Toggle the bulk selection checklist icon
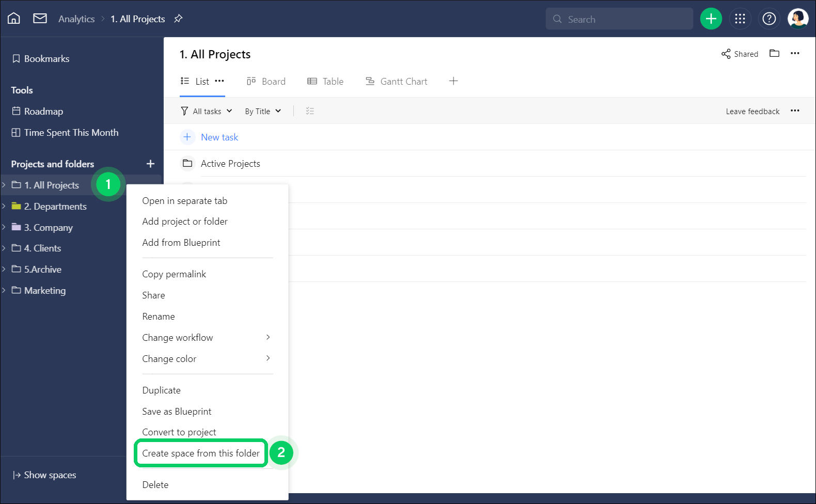 310,111
